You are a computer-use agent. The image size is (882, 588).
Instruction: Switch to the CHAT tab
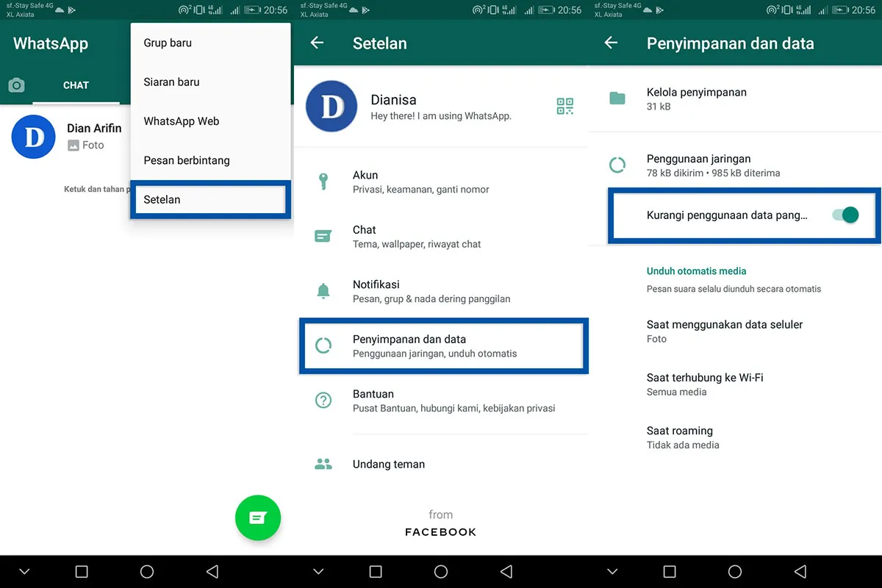click(76, 85)
